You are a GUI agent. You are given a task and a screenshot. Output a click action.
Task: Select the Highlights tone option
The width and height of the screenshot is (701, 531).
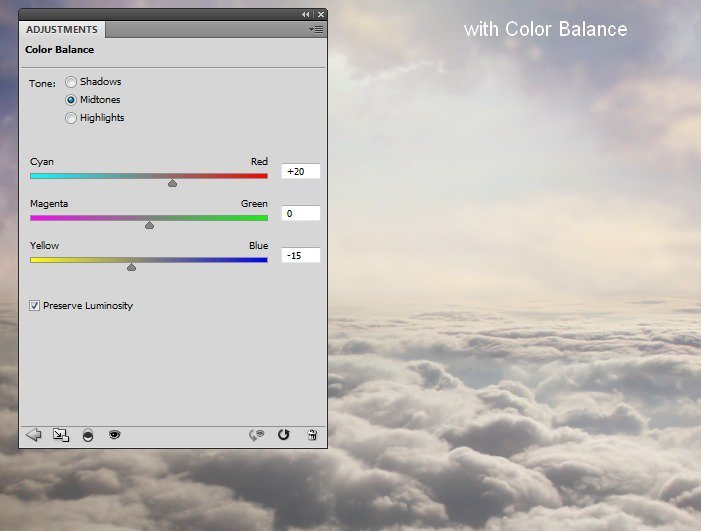pos(71,118)
